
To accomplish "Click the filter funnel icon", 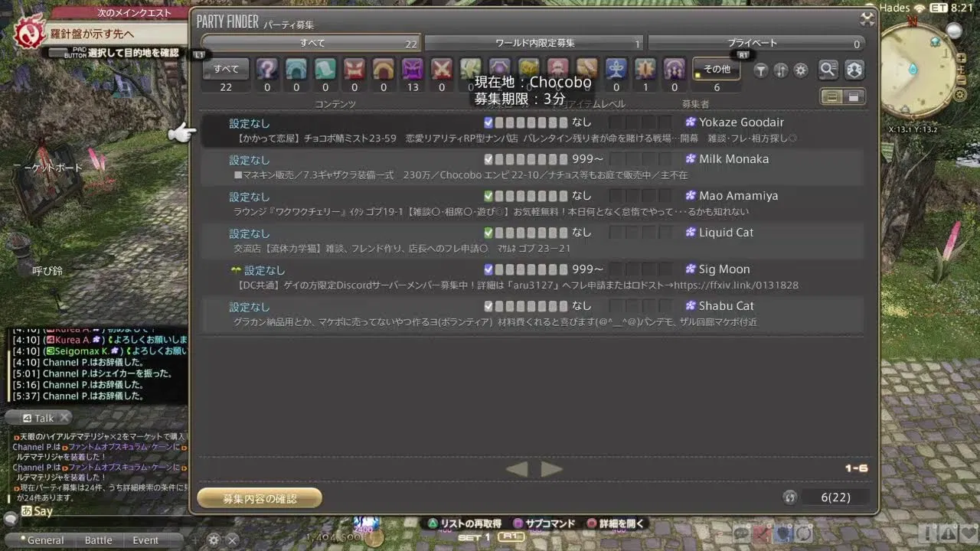I will pos(761,70).
